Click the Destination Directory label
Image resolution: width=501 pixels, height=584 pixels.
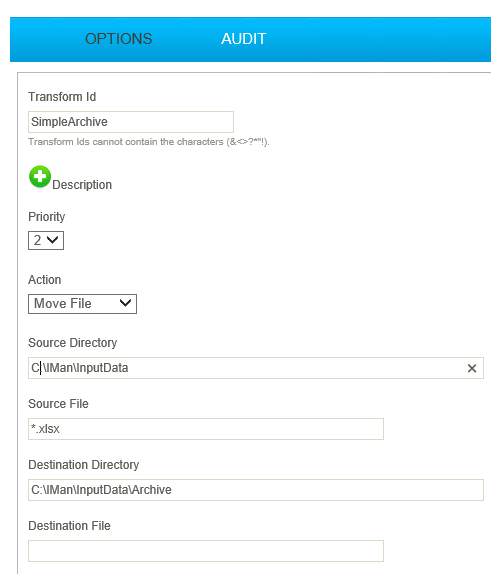84,465
